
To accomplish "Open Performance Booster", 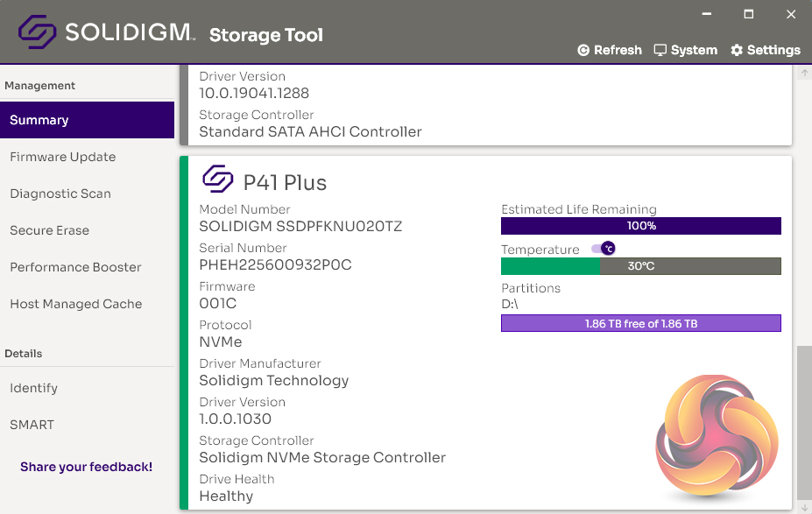I will (x=75, y=267).
